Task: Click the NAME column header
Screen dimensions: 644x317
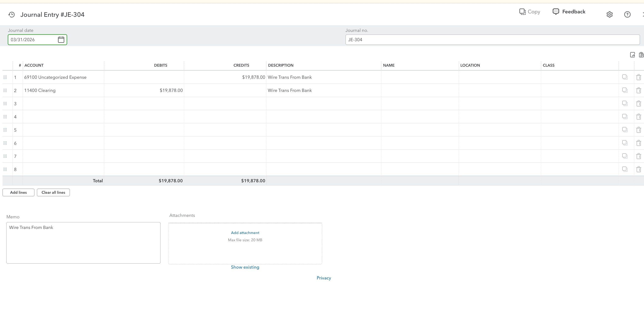Action: (x=389, y=65)
